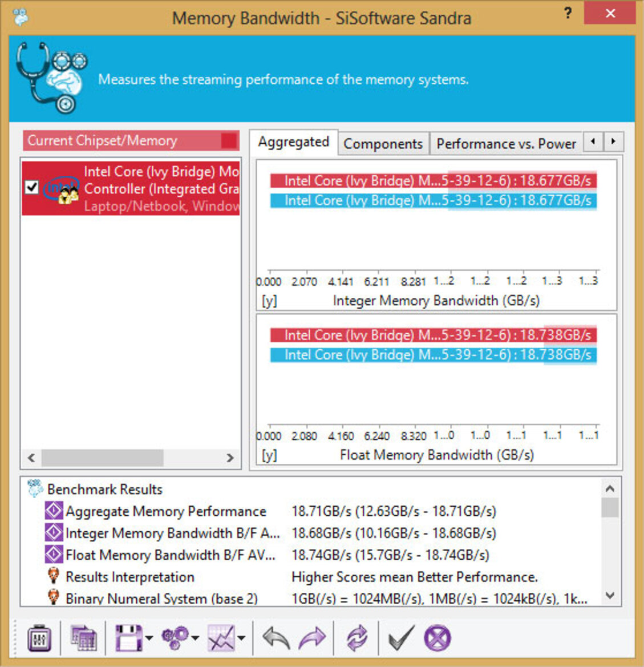
Task: Switch to the Aggregated tab
Action: point(294,142)
